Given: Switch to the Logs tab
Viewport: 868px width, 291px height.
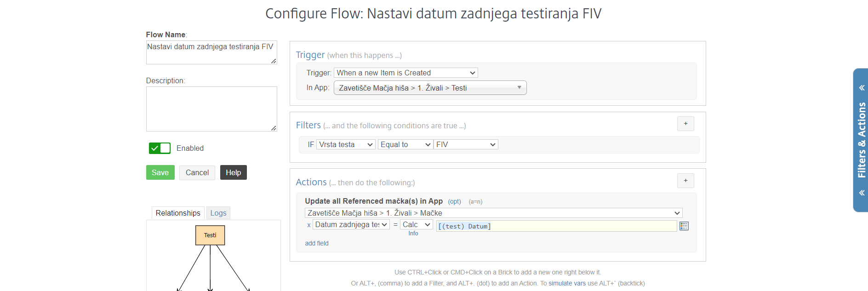Looking at the screenshot, I should click(x=218, y=213).
